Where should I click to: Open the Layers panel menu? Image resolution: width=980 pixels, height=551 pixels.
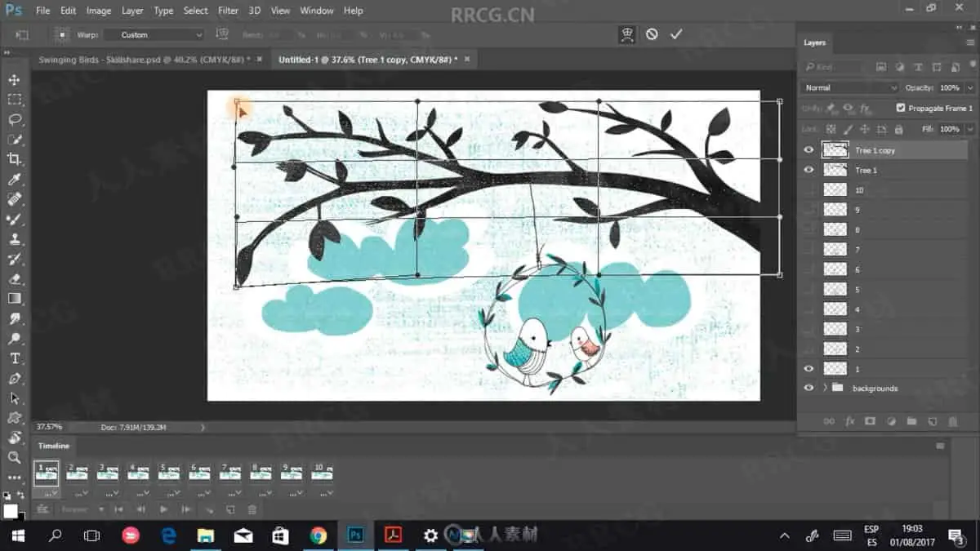click(x=971, y=42)
